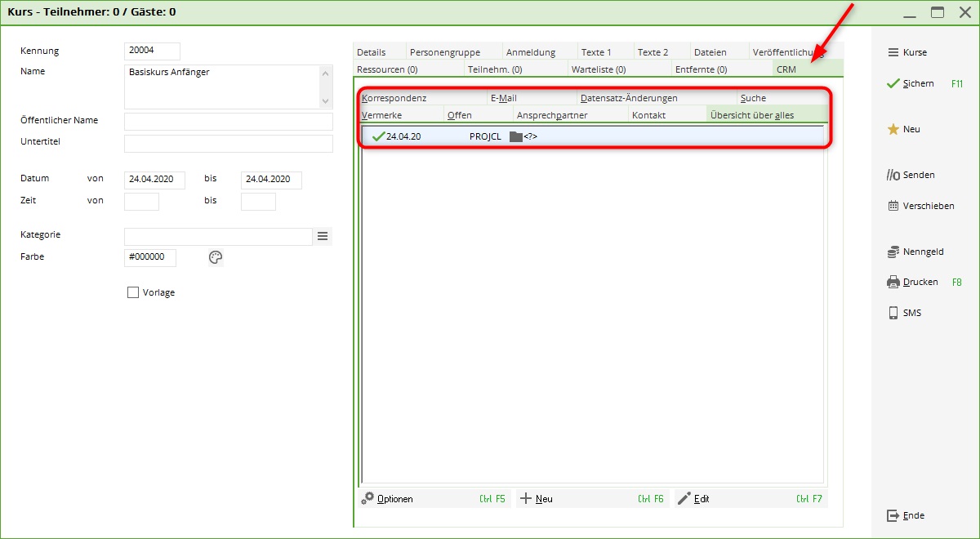Open the color palette picker icon
The image size is (980, 539).
click(x=216, y=257)
